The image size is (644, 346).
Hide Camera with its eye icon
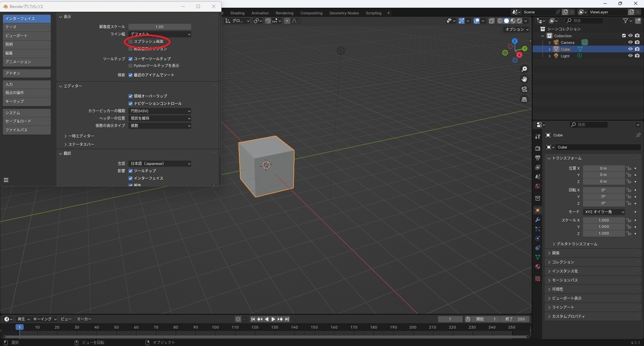[x=630, y=42]
